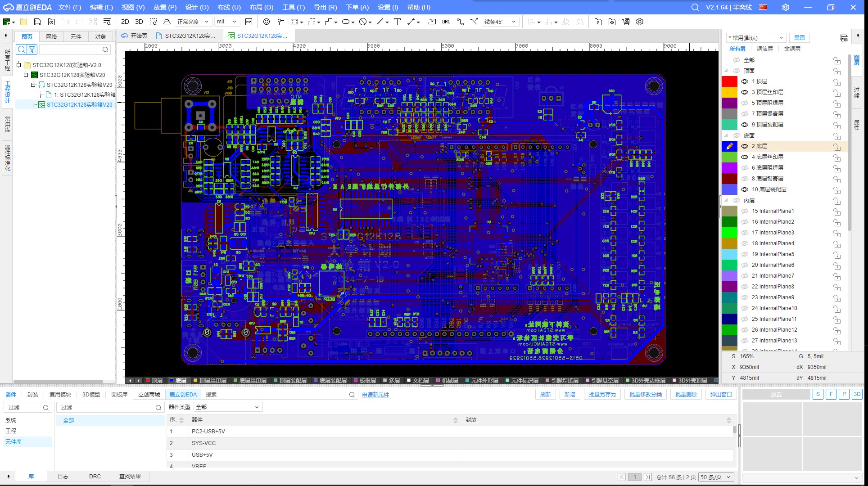
Task: Collapse the 顶面 layer group
Action: (x=726, y=71)
